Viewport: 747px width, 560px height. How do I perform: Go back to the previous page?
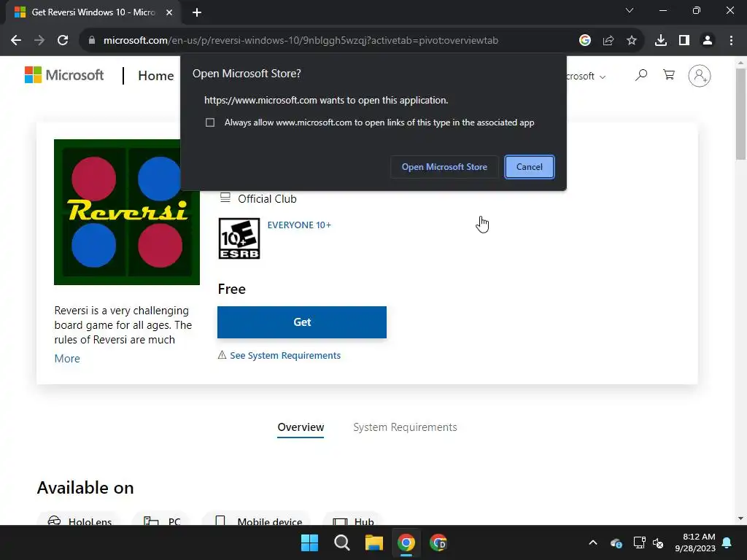16,41
